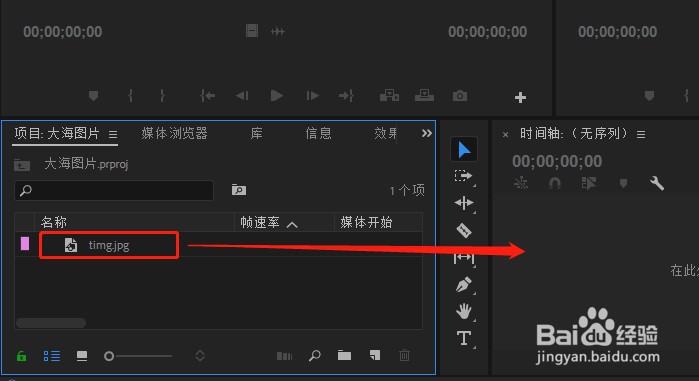
Task: Go to Out point in source monitor
Action: coord(346,96)
